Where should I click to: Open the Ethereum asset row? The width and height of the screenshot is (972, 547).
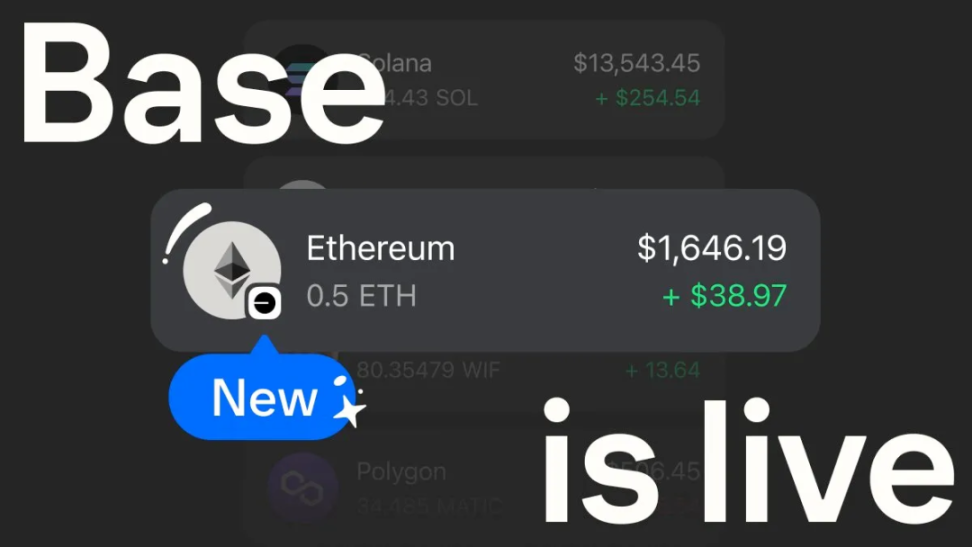(x=485, y=270)
